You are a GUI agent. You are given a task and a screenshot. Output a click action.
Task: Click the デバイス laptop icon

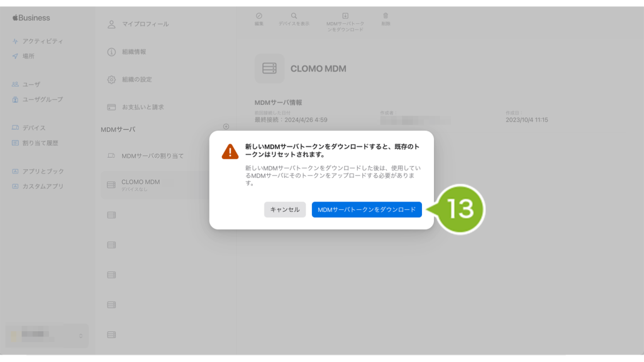pos(15,128)
